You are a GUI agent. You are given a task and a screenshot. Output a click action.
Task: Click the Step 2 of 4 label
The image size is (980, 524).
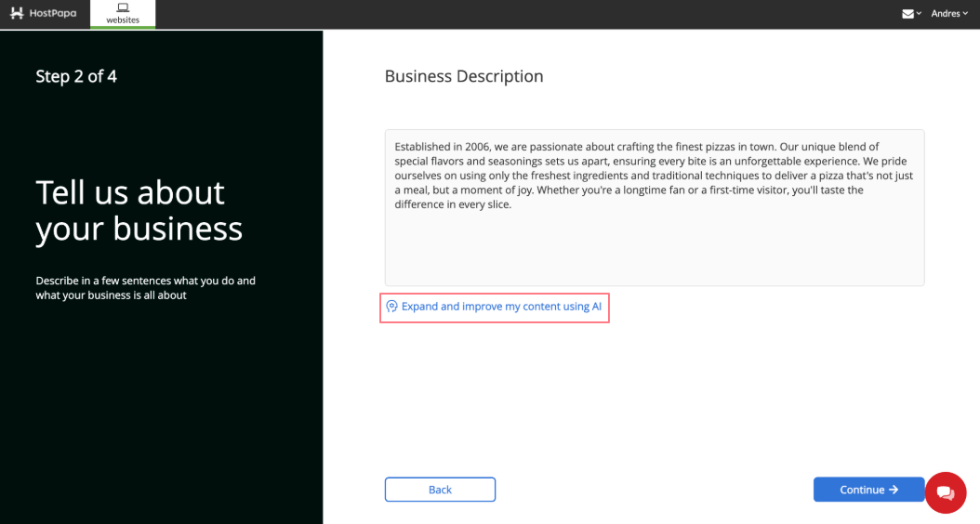point(76,76)
